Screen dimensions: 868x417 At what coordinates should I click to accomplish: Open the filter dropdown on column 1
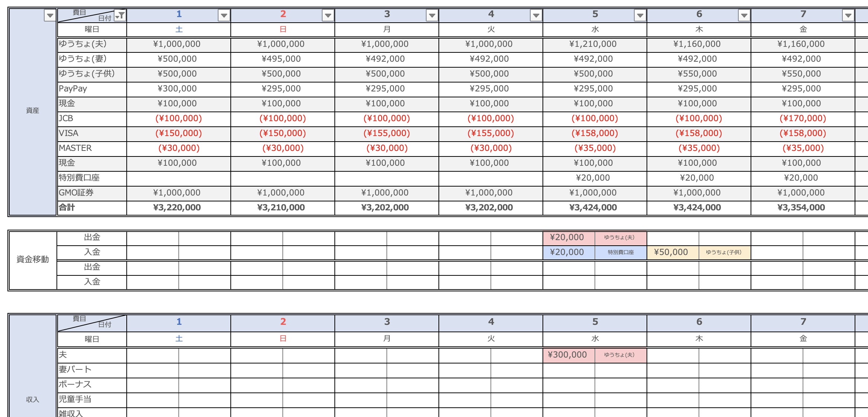point(224,16)
